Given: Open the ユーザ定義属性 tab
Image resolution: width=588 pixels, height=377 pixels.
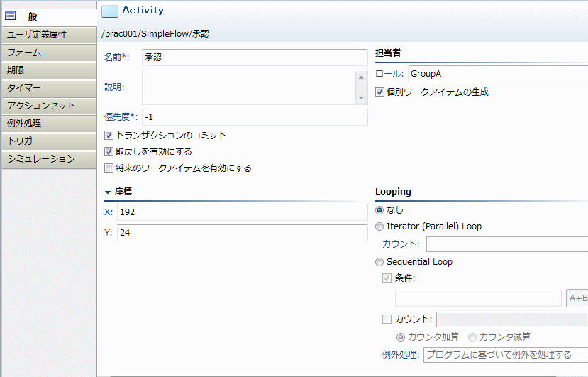Looking at the screenshot, I should (x=48, y=35).
